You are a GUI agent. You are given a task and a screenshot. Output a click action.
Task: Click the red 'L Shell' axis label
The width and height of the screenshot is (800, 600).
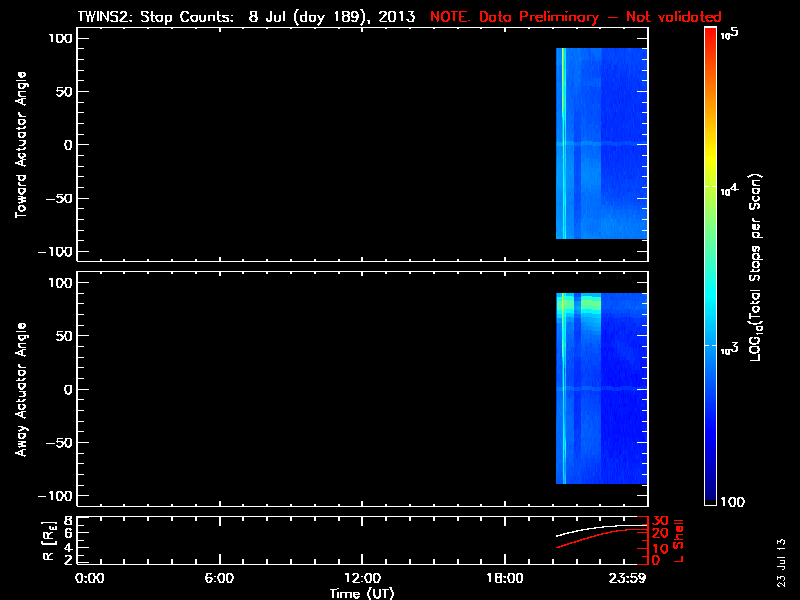679,538
